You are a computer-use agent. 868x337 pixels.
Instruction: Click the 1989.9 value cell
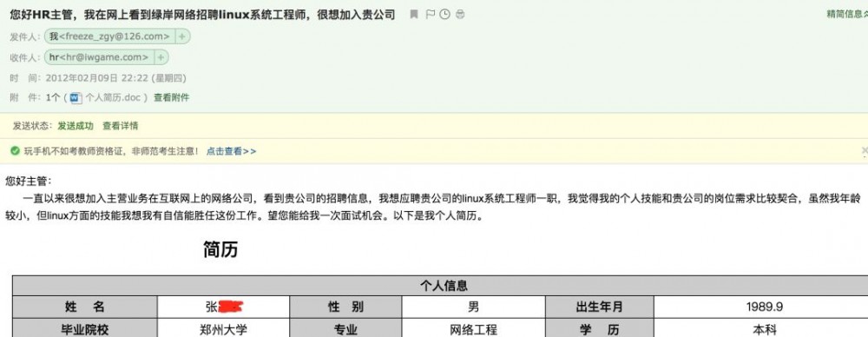764,307
